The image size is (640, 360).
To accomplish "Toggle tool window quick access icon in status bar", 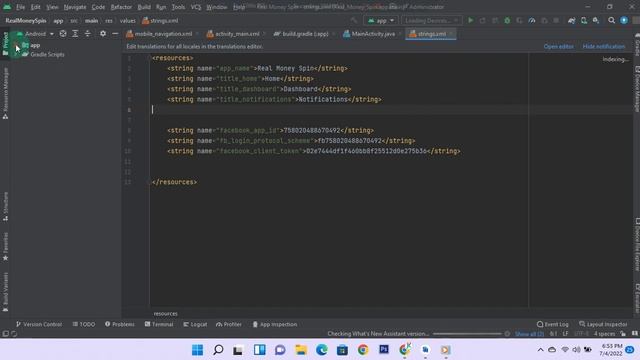I will click(x=5, y=334).
